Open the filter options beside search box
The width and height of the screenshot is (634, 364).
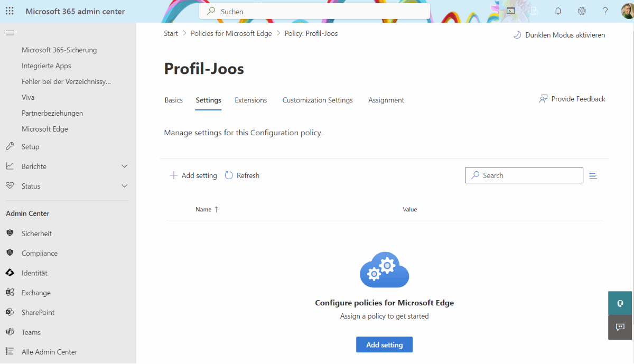pos(593,175)
